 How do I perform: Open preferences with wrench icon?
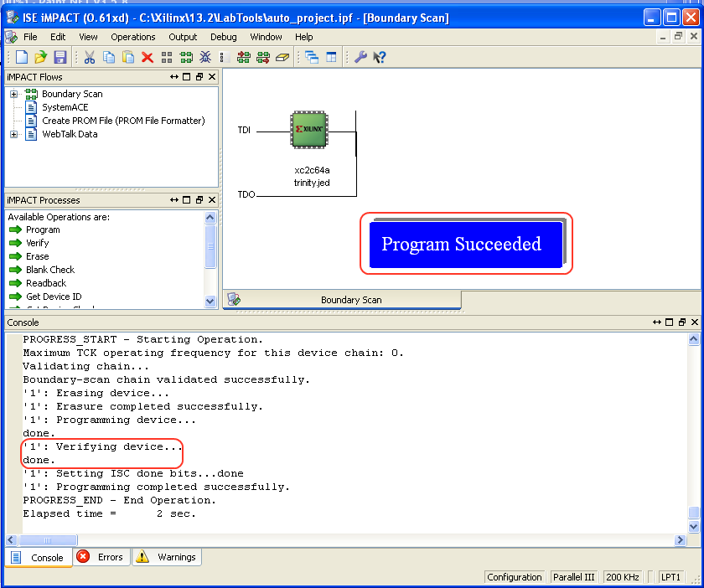click(360, 57)
